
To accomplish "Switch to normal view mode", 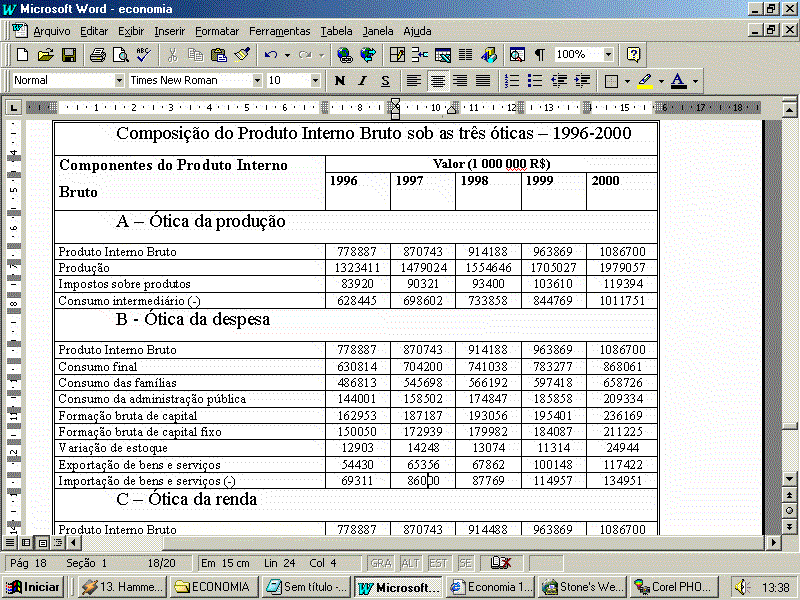I will 10,542.
